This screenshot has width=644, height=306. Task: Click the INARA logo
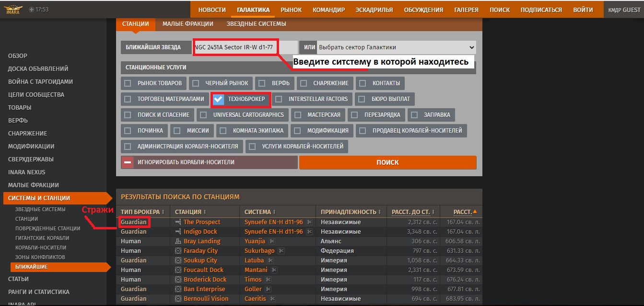coord(13,10)
